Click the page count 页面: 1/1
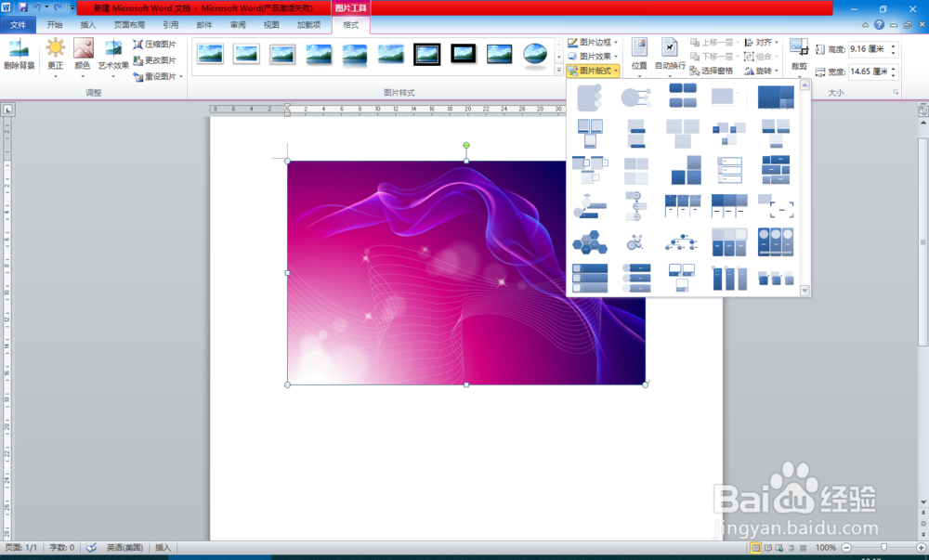This screenshot has width=929, height=560. click(20, 548)
